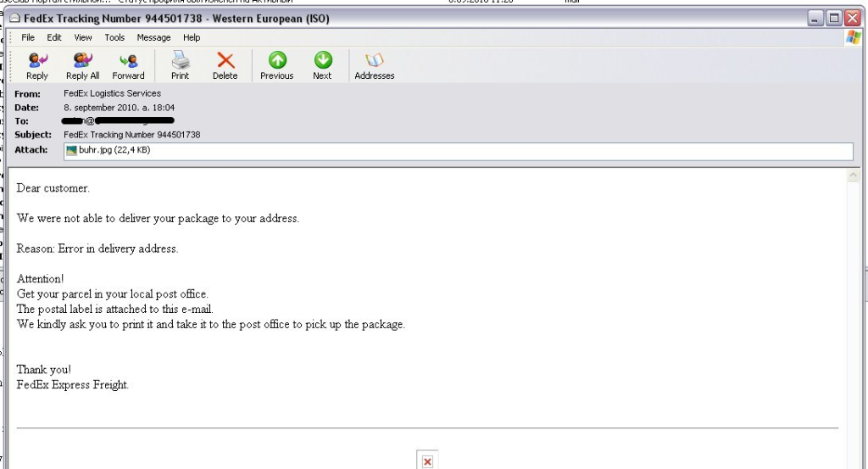Go to the Next message
The image size is (868, 469).
(x=322, y=66)
